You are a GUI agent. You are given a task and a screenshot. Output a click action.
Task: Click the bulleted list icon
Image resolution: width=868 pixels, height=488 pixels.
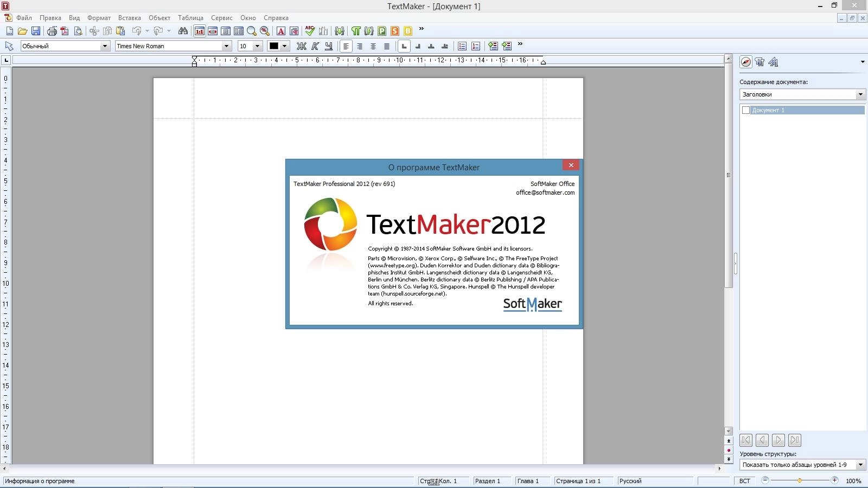click(462, 46)
